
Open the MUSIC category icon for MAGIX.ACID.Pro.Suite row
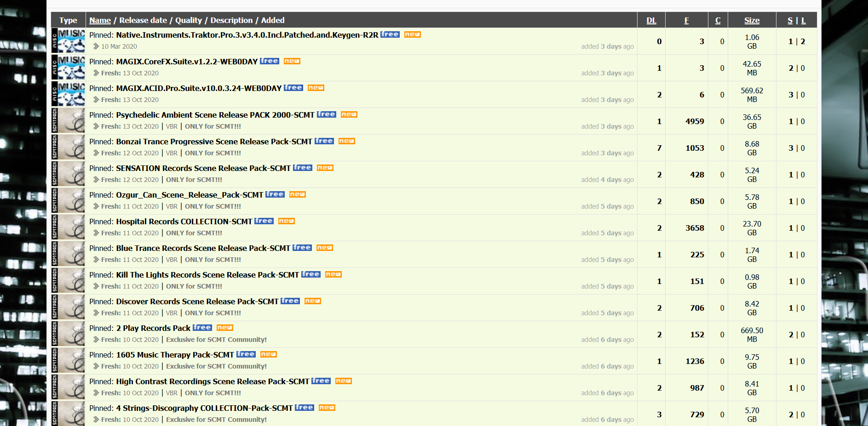click(68, 94)
